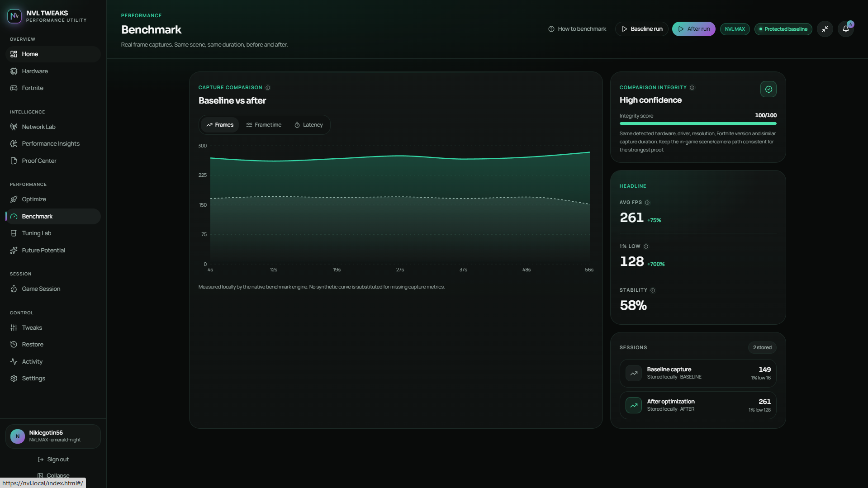Viewport: 868px width, 488px height.
Task: Click the Benchmark gauge icon in sidebar
Action: pos(14,217)
